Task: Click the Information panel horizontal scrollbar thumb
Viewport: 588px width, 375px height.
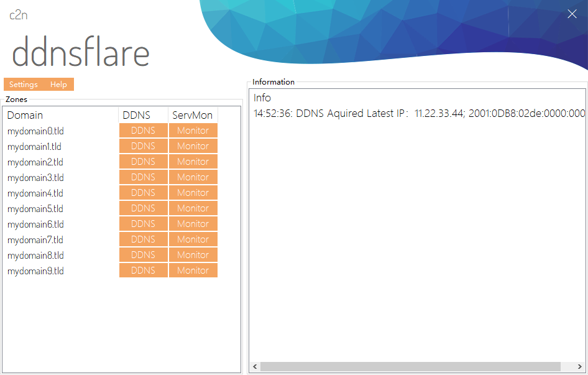Action: tap(410, 366)
